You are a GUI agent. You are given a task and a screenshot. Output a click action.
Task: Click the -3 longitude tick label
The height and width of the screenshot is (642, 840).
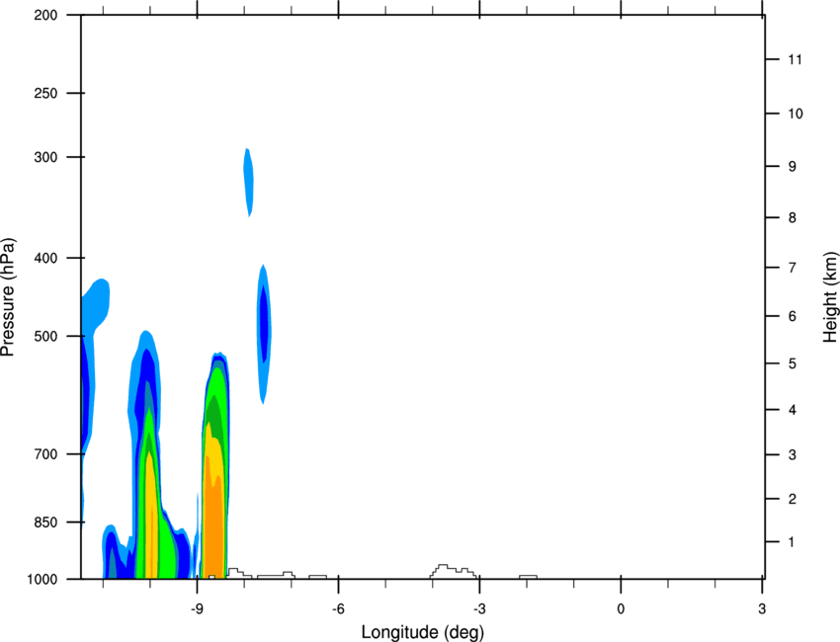[x=479, y=609]
